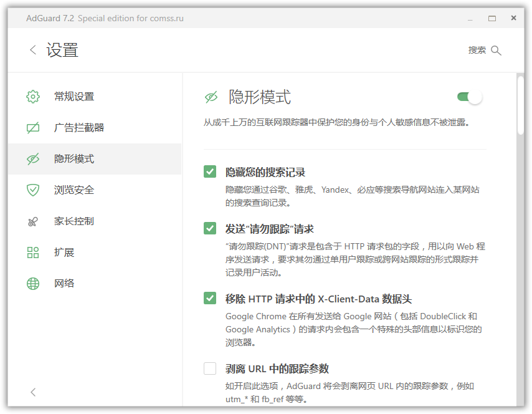Switch to the 扩展 section
Screen dimensions: 532x414
coord(95,253)
